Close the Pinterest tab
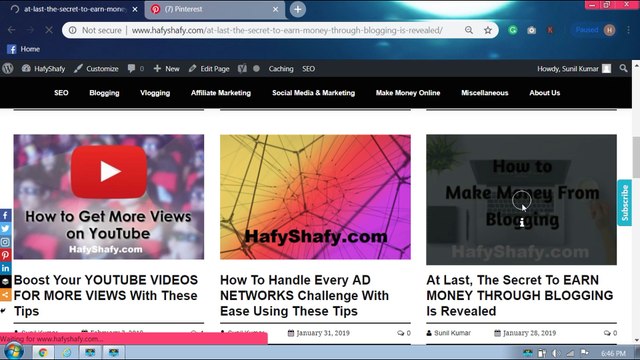 click(276, 9)
